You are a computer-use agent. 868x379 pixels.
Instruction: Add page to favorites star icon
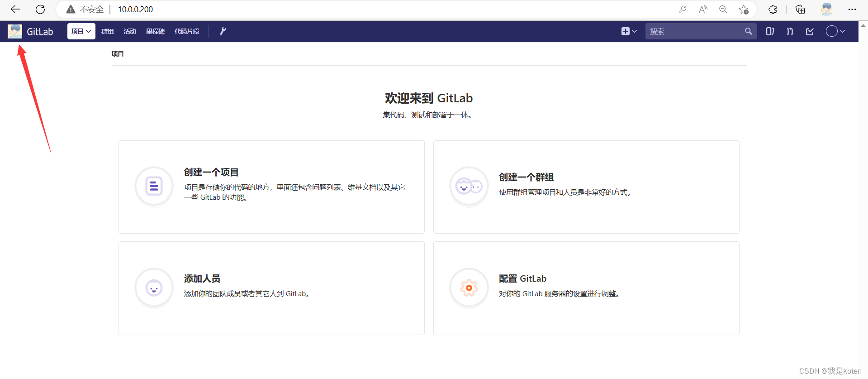744,9
